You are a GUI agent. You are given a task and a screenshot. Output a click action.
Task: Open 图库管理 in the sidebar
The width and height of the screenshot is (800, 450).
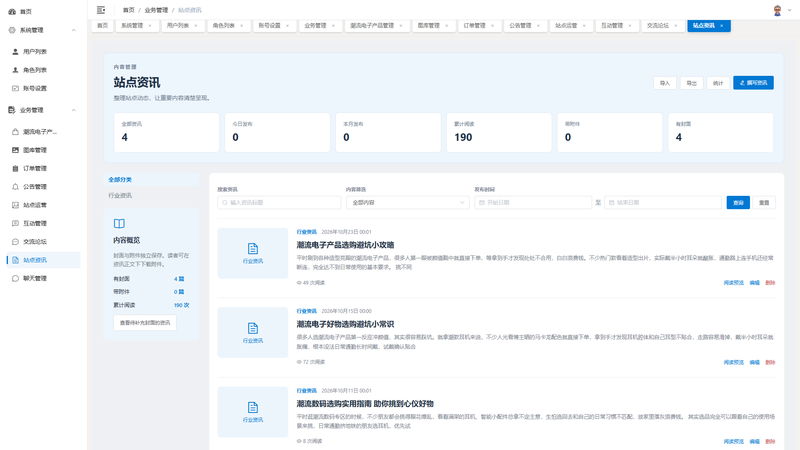click(x=35, y=150)
